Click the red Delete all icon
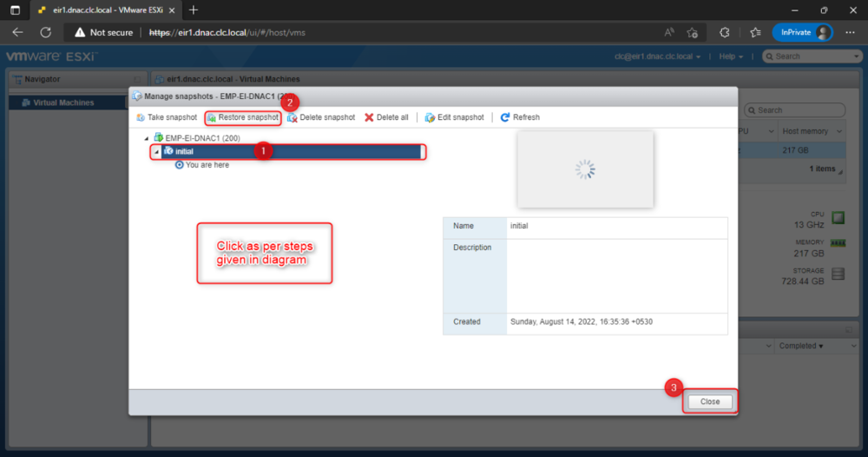 click(x=369, y=117)
